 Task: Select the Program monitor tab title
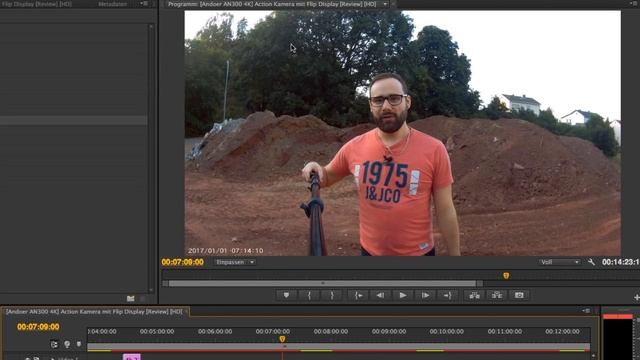click(x=272, y=4)
